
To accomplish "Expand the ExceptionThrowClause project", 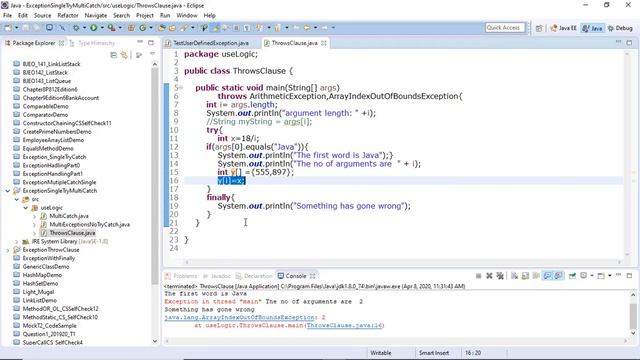I will coord(8,250).
